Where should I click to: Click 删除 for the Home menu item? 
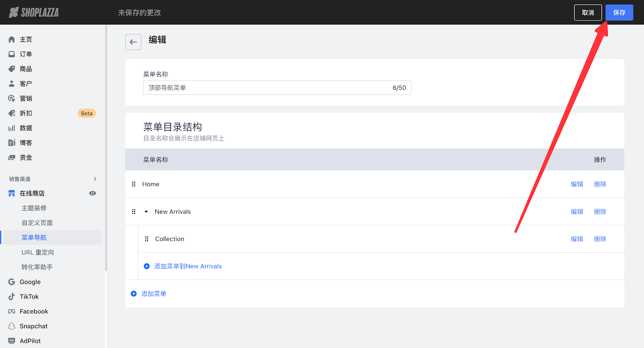coord(600,184)
